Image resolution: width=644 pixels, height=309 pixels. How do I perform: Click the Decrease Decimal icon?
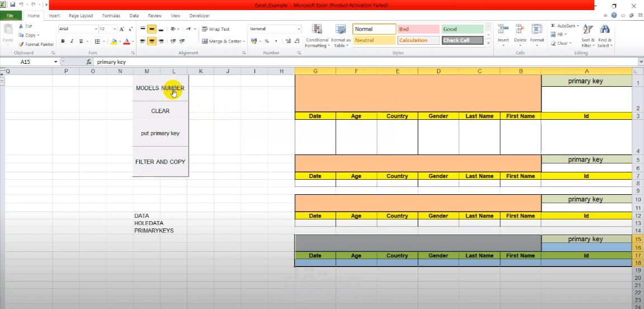pyautogui.click(x=296, y=41)
